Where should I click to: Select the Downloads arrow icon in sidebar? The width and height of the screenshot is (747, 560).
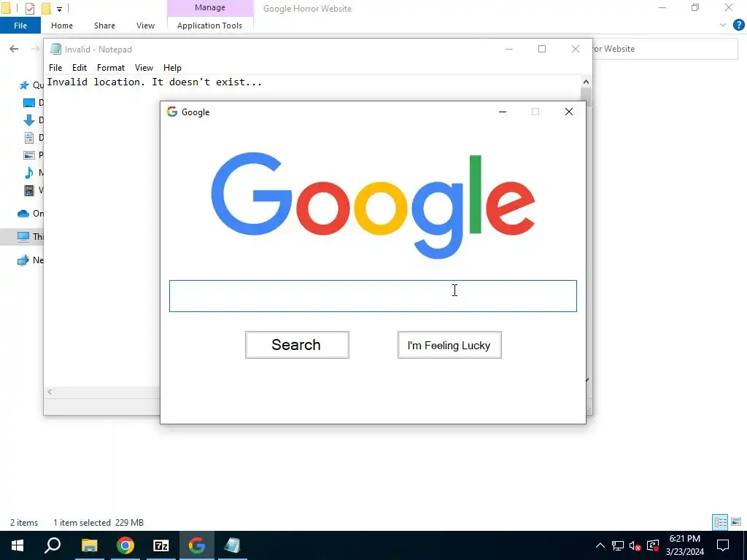tap(29, 120)
